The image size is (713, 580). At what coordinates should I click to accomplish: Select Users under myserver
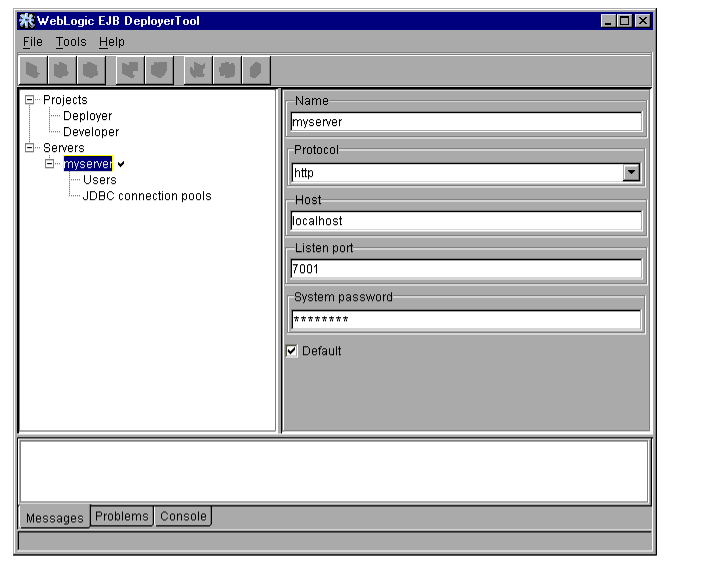(100, 180)
